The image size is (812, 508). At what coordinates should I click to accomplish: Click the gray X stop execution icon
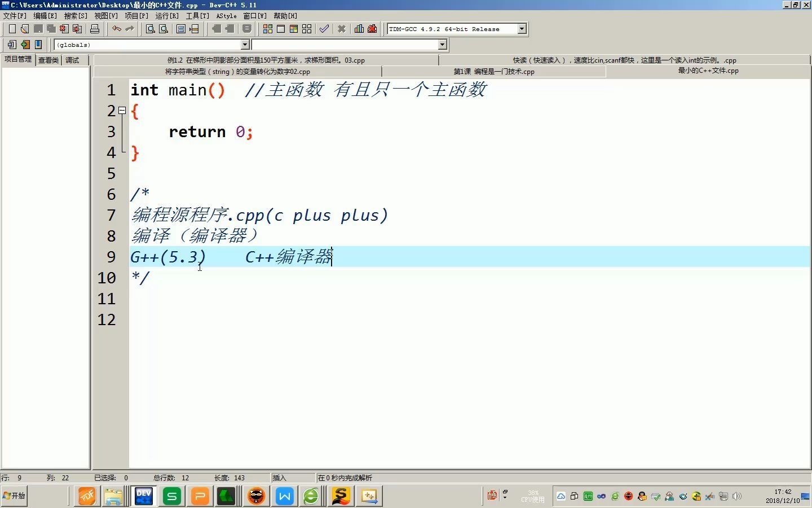pos(342,29)
